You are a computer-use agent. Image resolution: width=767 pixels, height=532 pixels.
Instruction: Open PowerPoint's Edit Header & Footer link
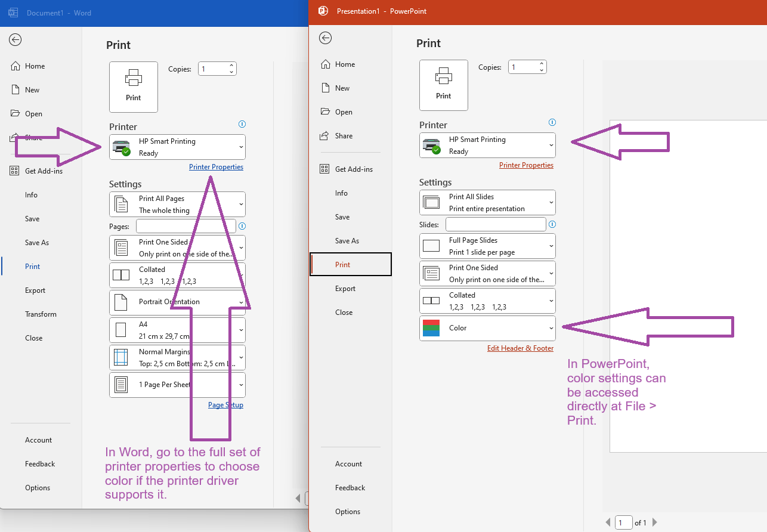click(520, 348)
